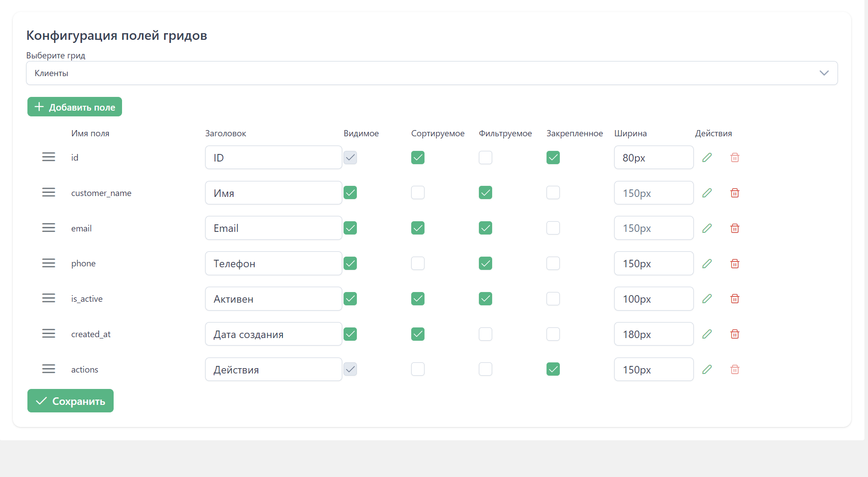Grab the drag handle of the id row
Viewport: 868px width, 477px height.
click(49, 157)
